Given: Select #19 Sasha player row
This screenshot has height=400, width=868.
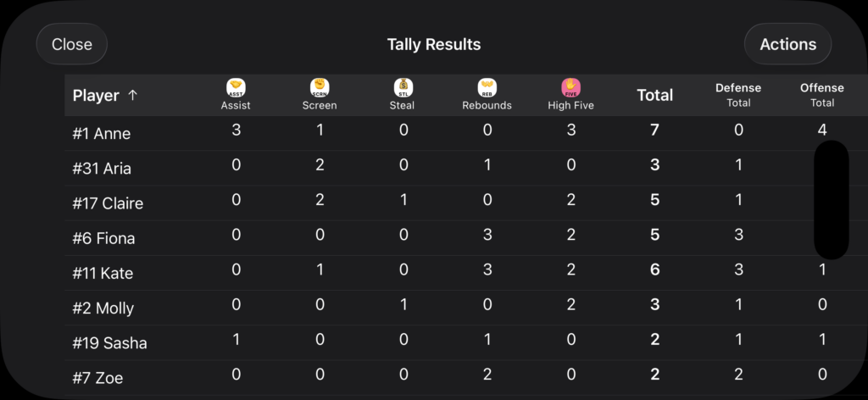Looking at the screenshot, I should coord(109,343).
